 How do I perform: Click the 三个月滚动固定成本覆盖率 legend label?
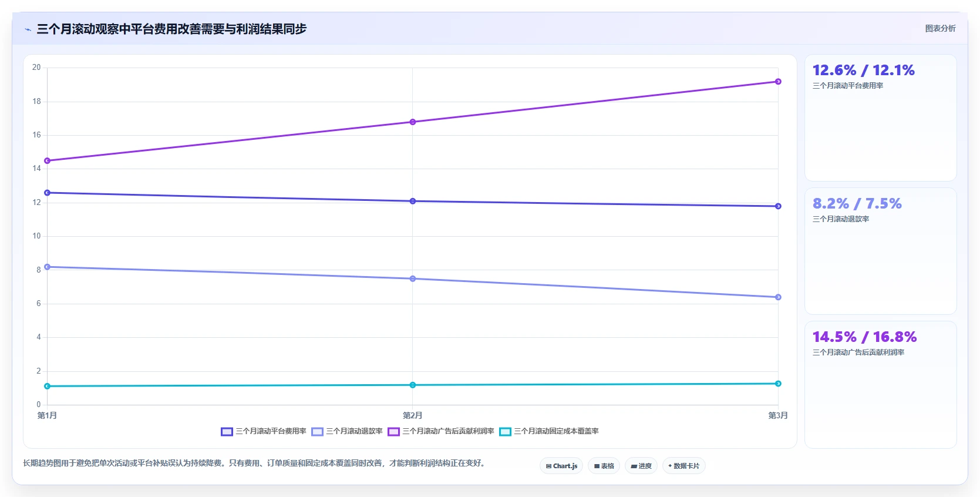pos(556,431)
